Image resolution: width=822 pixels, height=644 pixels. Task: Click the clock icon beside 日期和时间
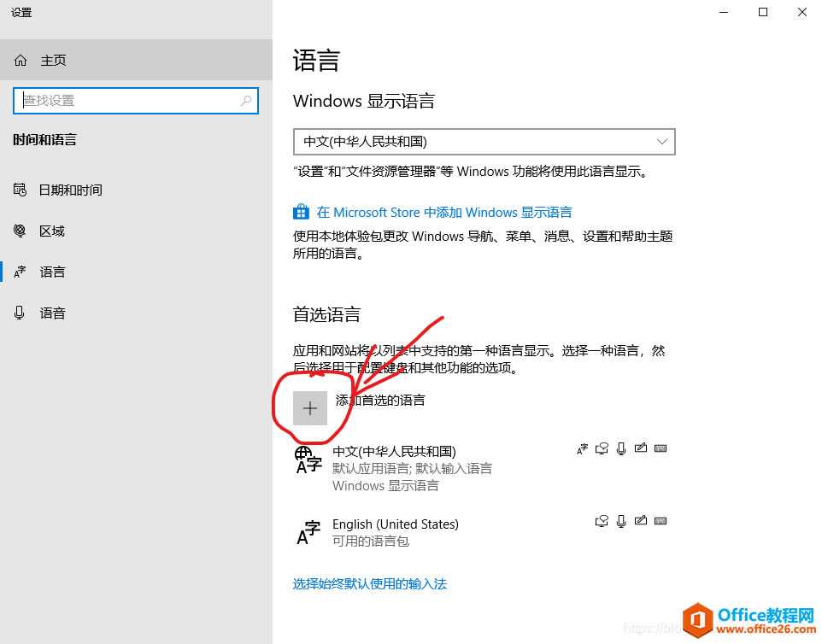click(x=20, y=190)
